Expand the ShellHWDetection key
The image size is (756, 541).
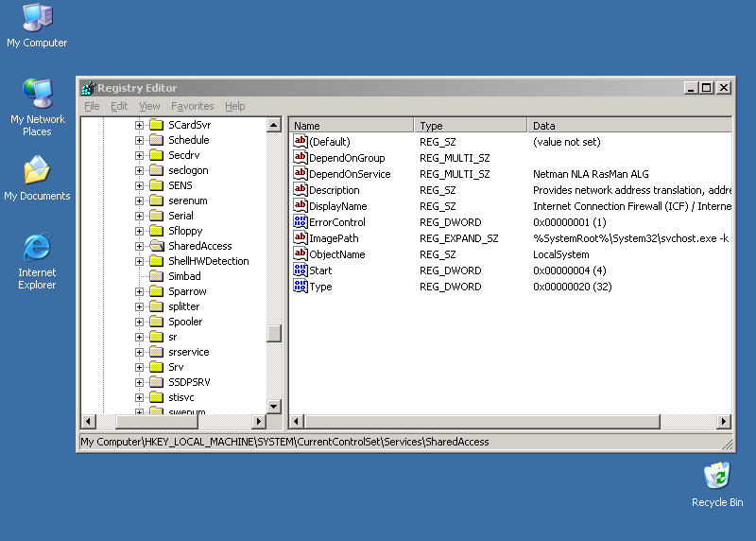click(139, 262)
